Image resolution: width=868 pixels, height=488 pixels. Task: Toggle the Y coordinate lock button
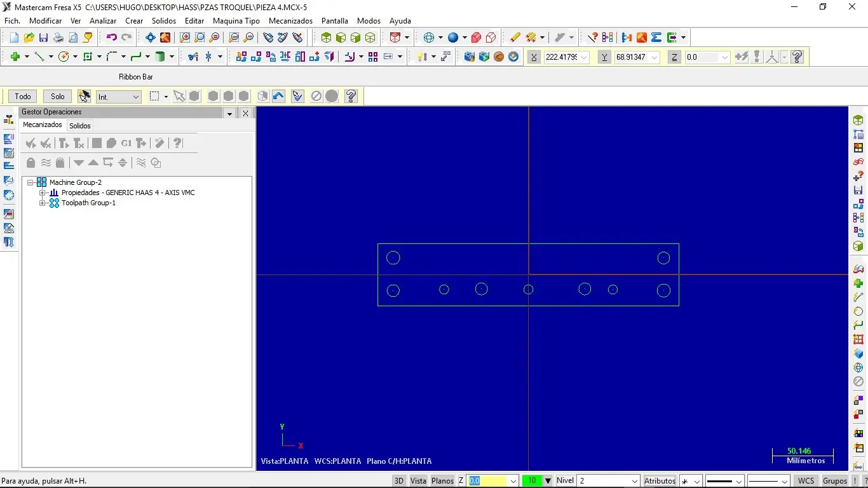604,57
